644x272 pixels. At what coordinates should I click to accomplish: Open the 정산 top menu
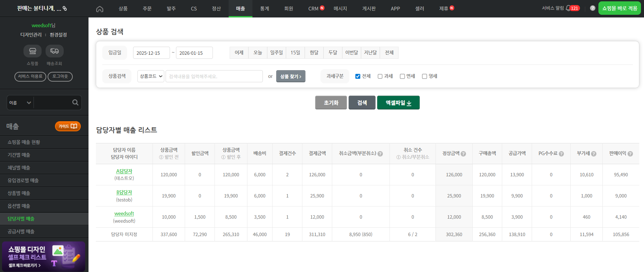pos(216,8)
